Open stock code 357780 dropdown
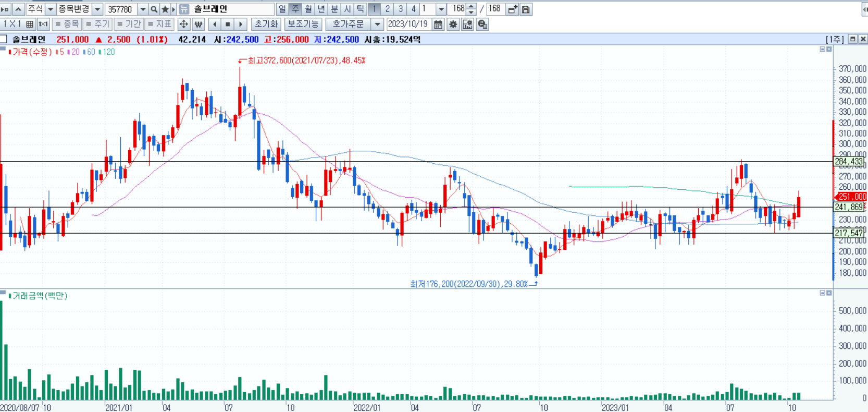The image size is (868, 412). 143,9
